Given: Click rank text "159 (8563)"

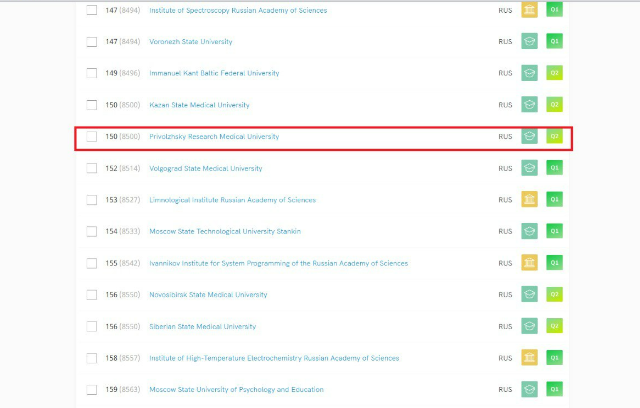Looking at the screenshot, I should [122, 390].
